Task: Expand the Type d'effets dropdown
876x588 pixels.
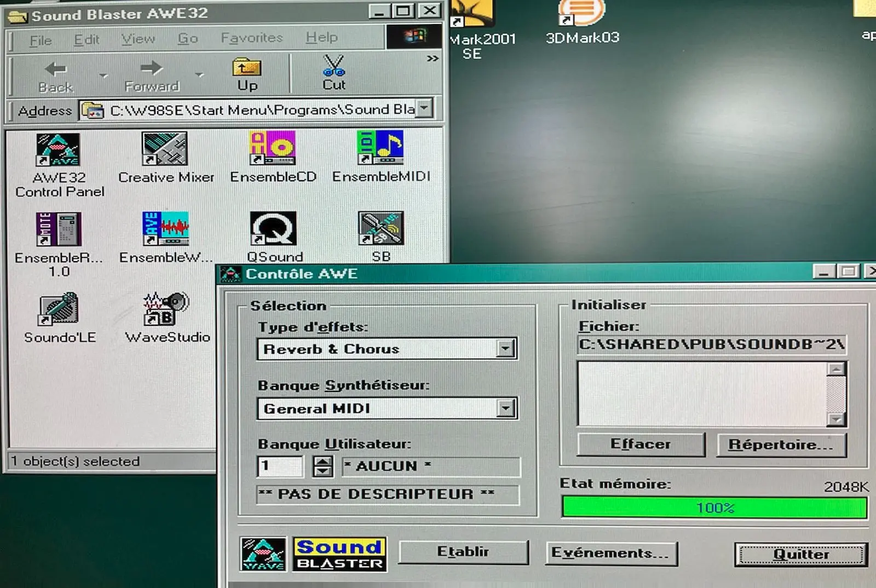Action: [505, 348]
